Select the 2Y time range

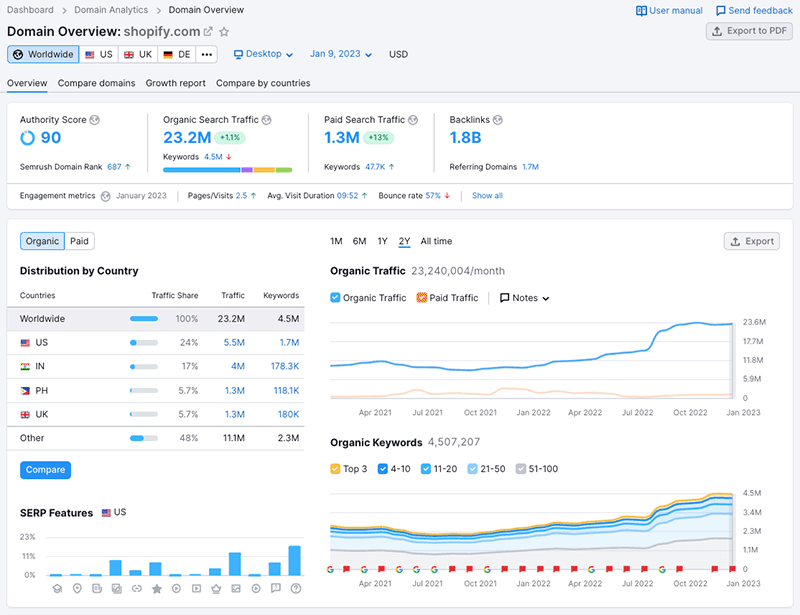coord(405,241)
